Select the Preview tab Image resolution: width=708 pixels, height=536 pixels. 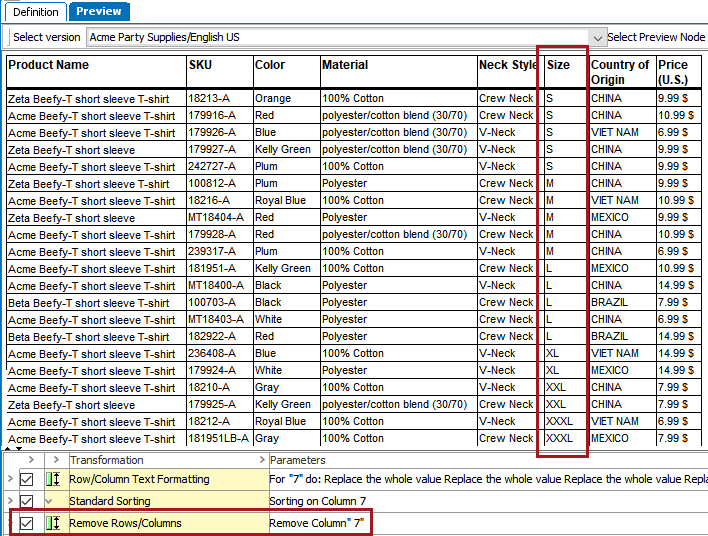coord(99,11)
